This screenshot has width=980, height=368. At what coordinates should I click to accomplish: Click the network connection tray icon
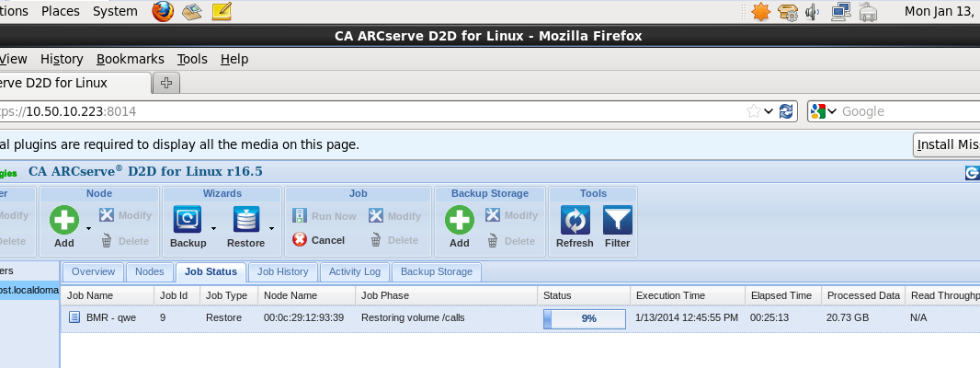point(841,11)
